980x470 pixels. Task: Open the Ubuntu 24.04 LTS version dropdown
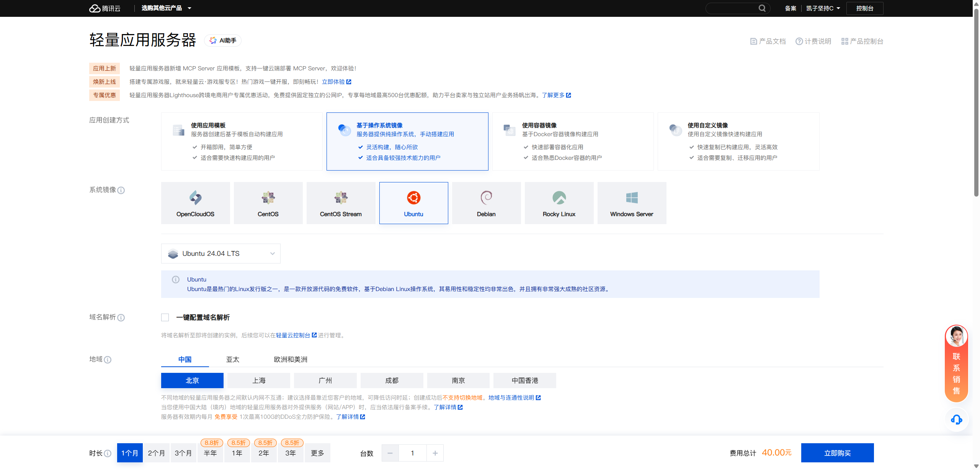pyautogui.click(x=220, y=254)
